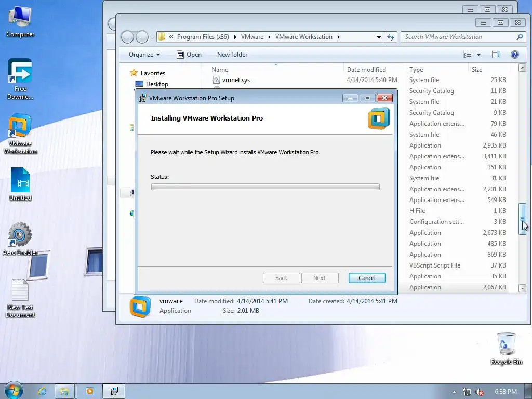Select the Untitled video file icon
The width and height of the screenshot is (532, 399).
tap(20, 184)
